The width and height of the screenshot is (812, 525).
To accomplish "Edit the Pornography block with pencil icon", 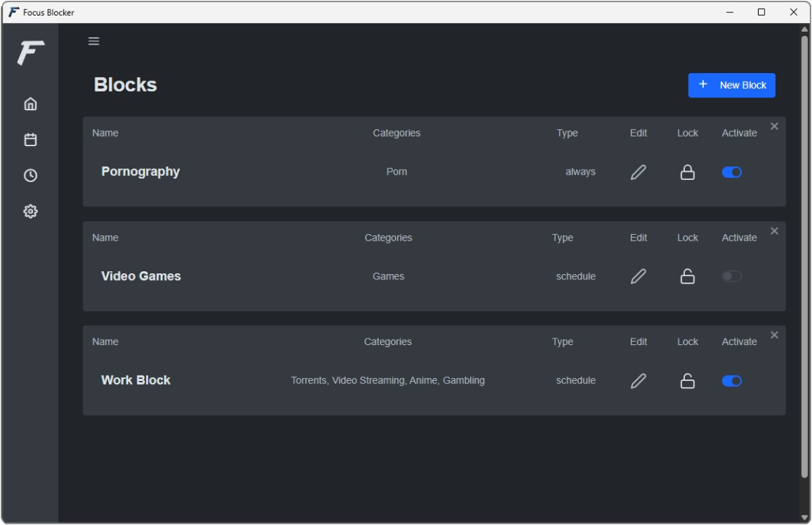I will coord(638,173).
